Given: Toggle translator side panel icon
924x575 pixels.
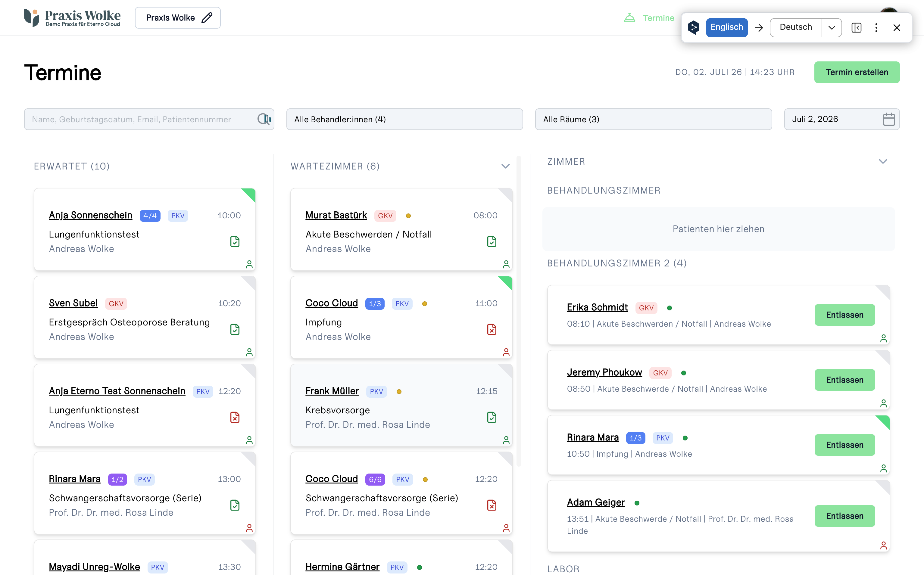Looking at the screenshot, I should 857,27.
